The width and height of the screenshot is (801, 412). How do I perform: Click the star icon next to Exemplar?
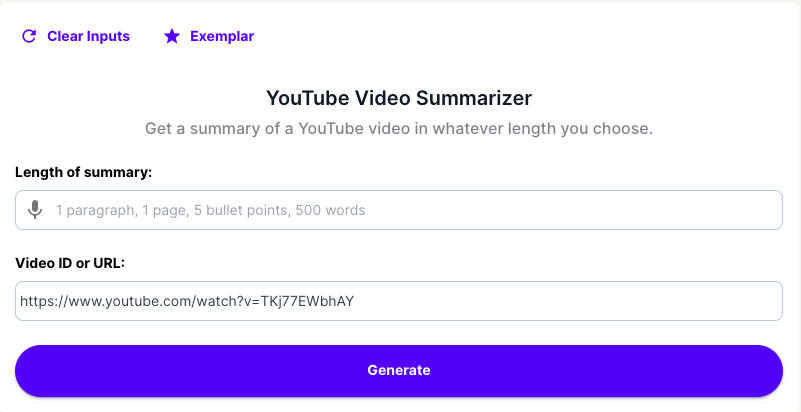(x=172, y=37)
